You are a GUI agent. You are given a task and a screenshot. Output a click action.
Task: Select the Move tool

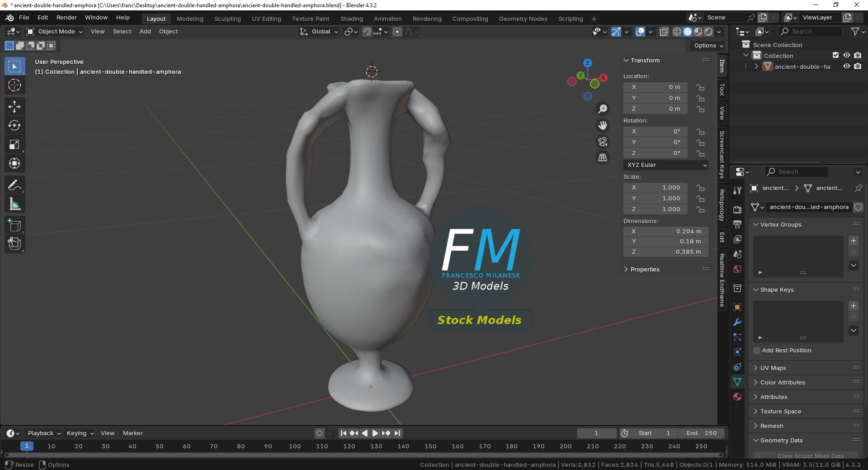pos(14,106)
